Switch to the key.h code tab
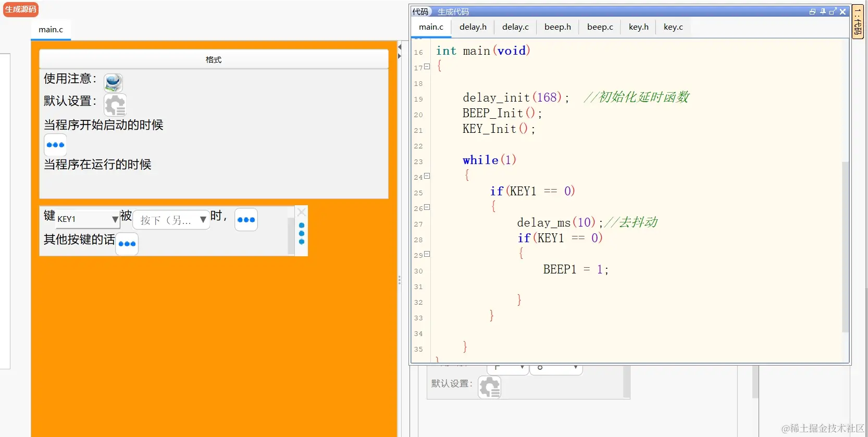The width and height of the screenshot is (868, 437). 639,27
